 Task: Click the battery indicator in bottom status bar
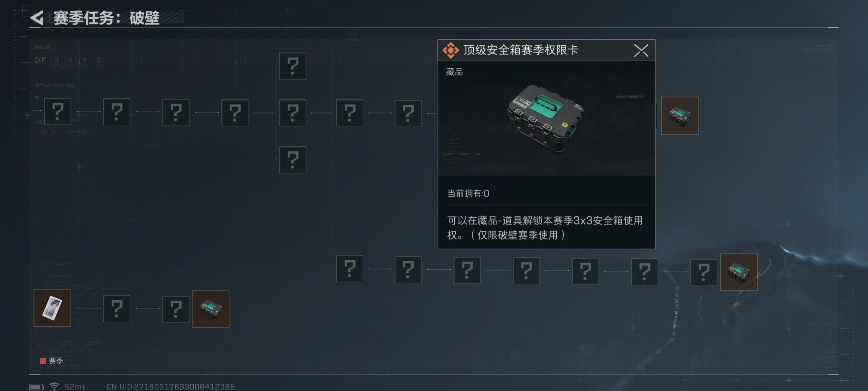click(x=36, y=387)
